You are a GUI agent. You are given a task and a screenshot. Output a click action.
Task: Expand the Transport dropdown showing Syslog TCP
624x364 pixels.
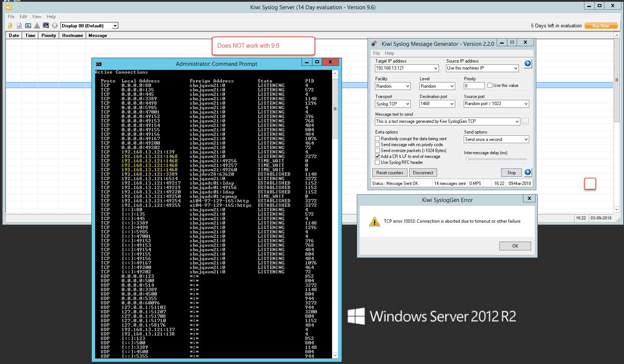[407, 104]
